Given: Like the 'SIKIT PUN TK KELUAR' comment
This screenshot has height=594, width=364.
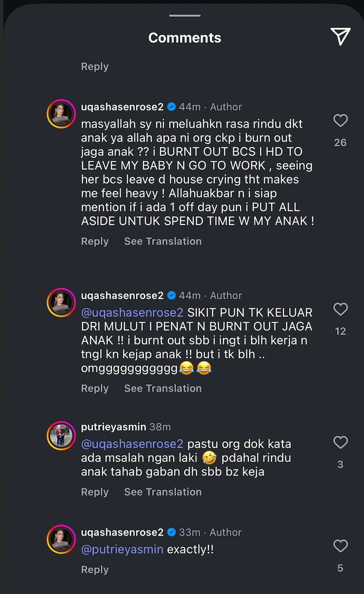Looking at the screenshot, I should 340,309.
